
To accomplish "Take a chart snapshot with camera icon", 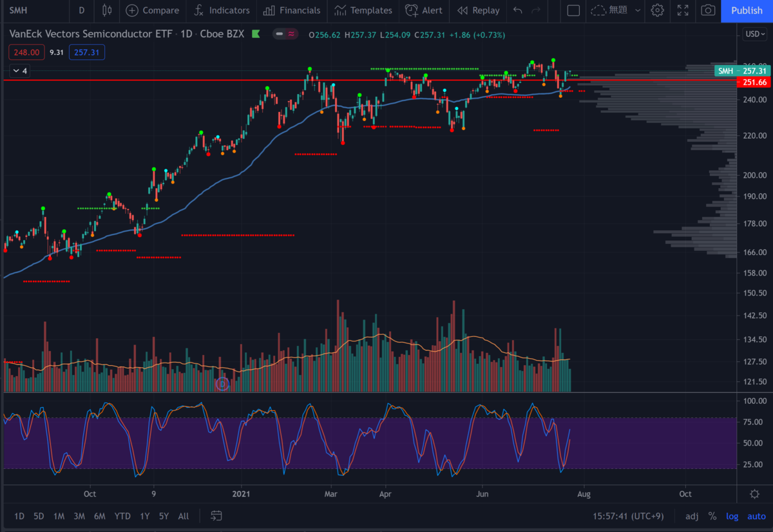I will click(x=708, y=10).
